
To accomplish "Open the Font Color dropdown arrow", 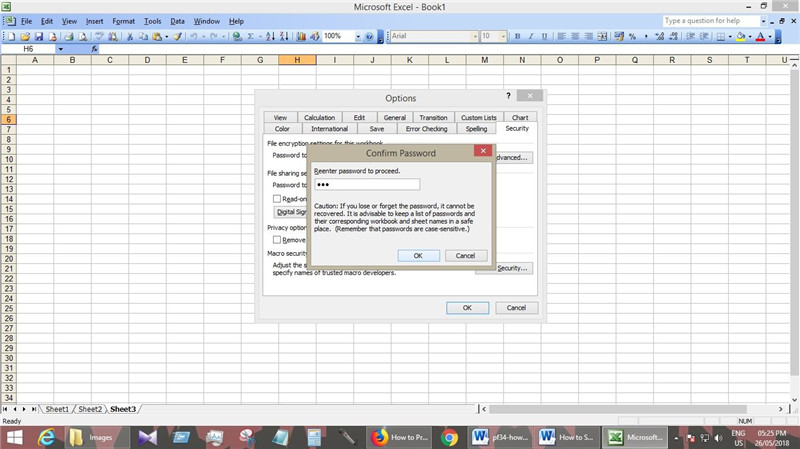I will click(770, 36).
